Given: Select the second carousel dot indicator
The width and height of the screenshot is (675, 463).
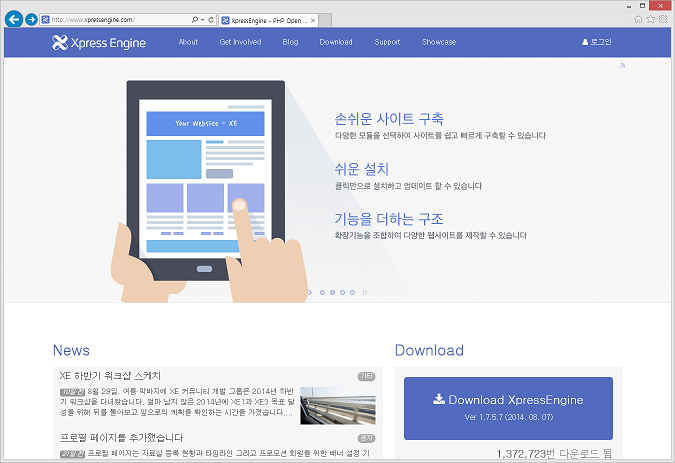Looking at the screenshot, I should [332, 293].
